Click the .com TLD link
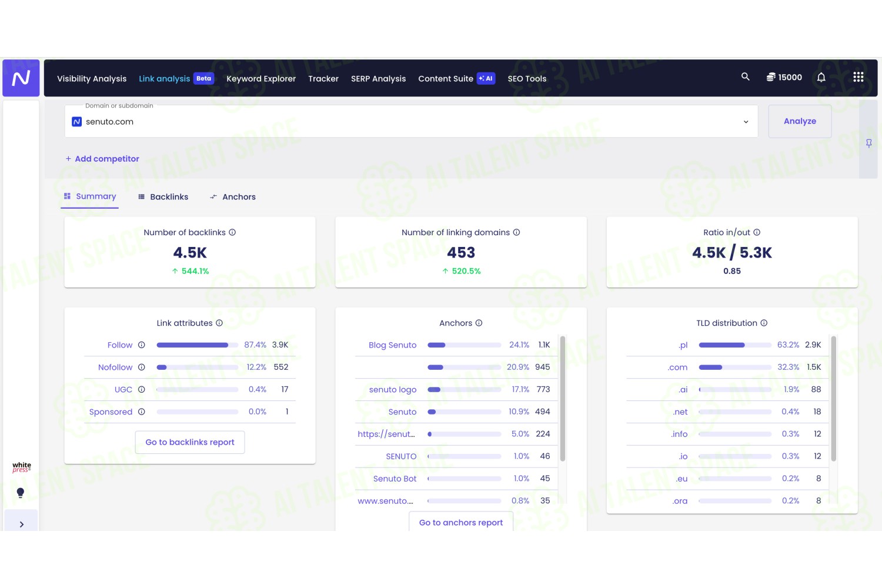Image resolution: width=882 pixels, height=588 pixels. 677,367
